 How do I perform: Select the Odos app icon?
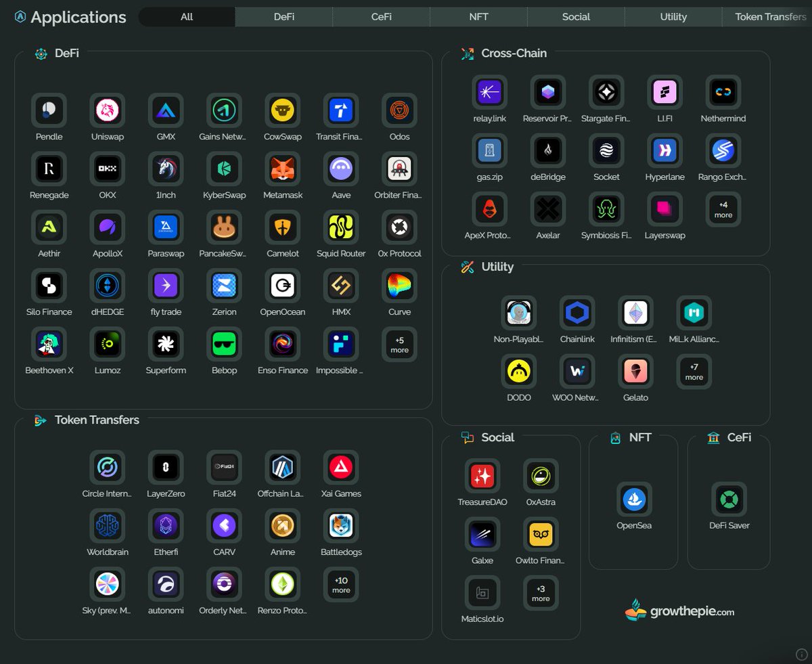399,110
